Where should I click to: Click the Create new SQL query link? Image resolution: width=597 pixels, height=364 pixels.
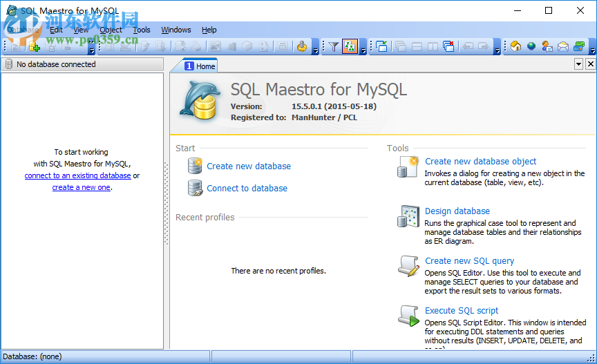point(469,261)
